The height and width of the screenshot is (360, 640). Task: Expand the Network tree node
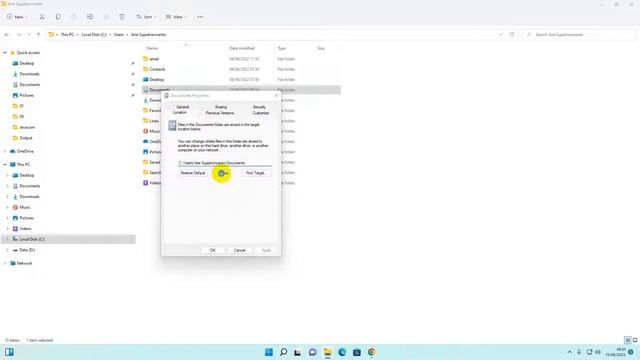click(5, 263)
